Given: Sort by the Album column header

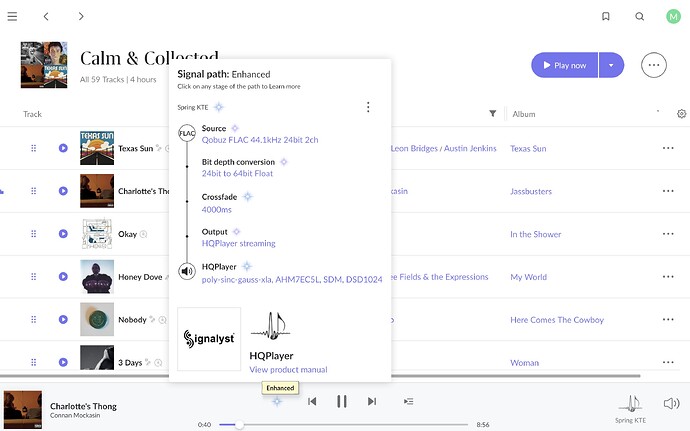Looking at the screenshot, I should pos(524,114).
